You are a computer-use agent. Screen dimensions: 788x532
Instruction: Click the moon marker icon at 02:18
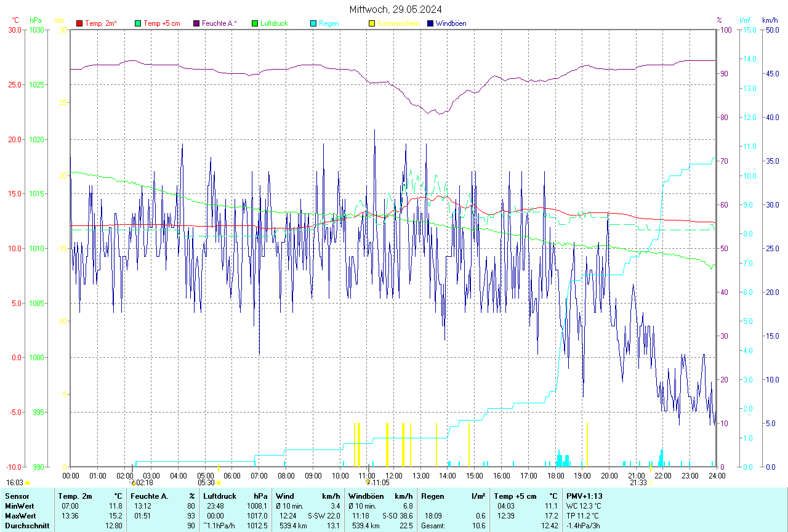134,483
